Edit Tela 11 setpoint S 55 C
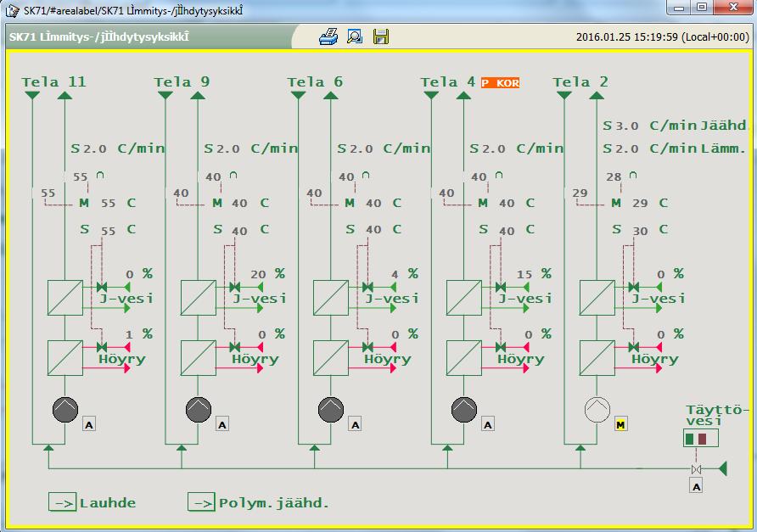Screen dimensions: 757x532 pos(108,230)
